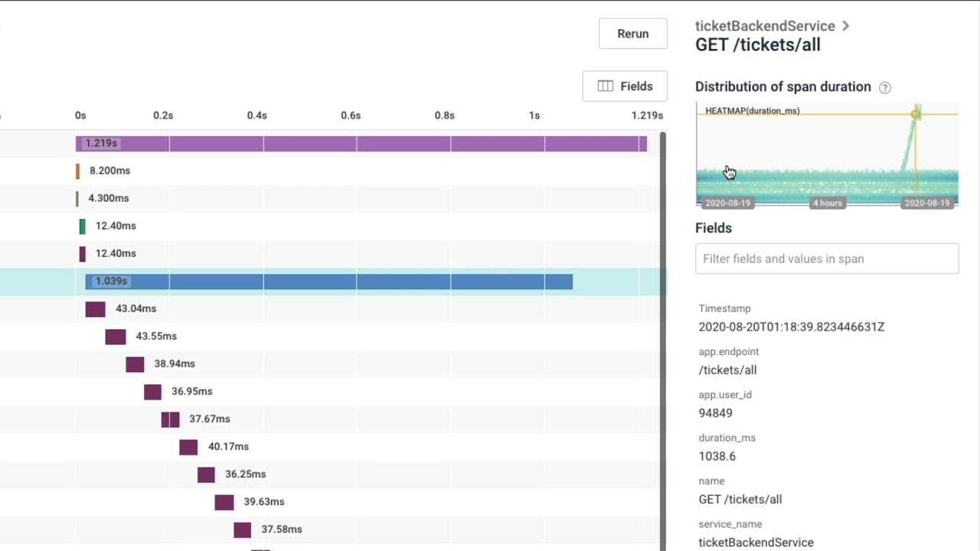Select the 43.55ms span
The height and width of the screenshot is (551, 980).
(x=116, y=336)
